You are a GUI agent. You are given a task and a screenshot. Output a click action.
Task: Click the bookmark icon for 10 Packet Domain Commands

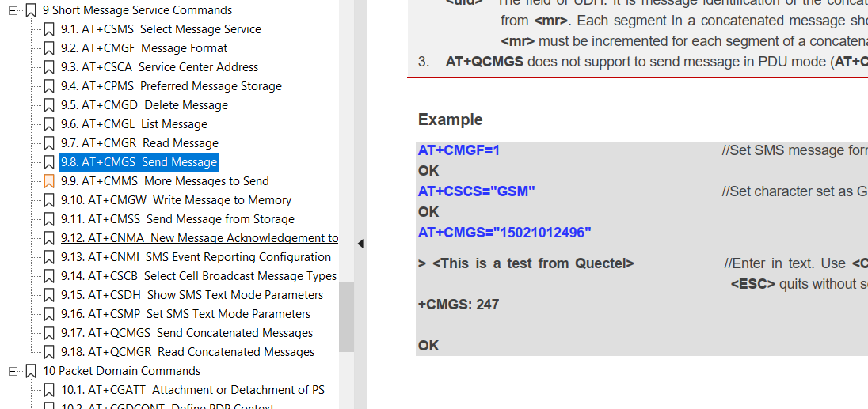32,371
